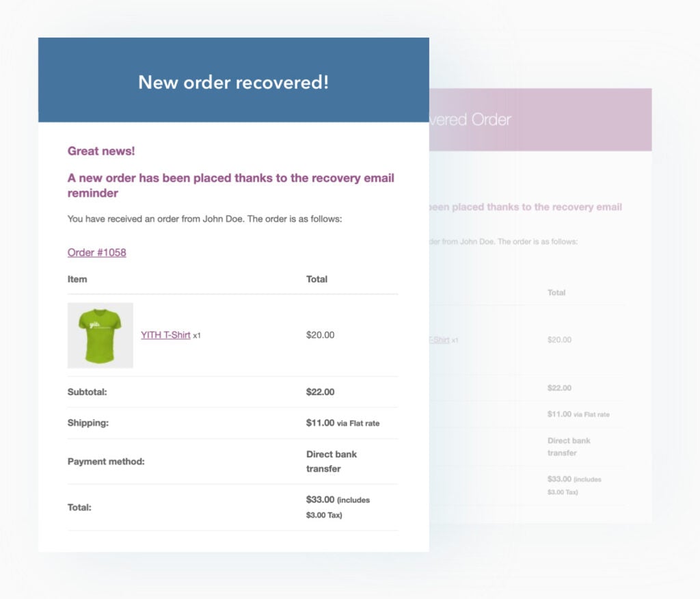Click the $11.00 via Flat rate value in front email

coord(342,423)
